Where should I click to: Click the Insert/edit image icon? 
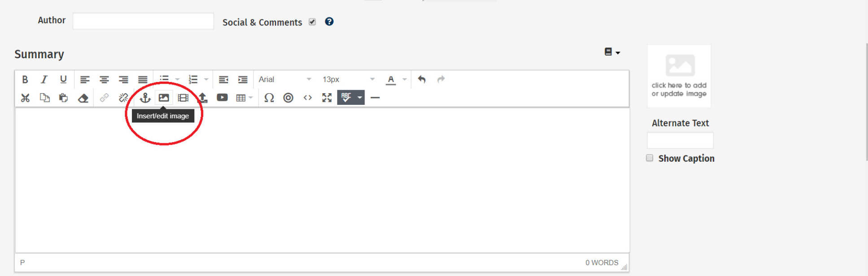(164, 98)
